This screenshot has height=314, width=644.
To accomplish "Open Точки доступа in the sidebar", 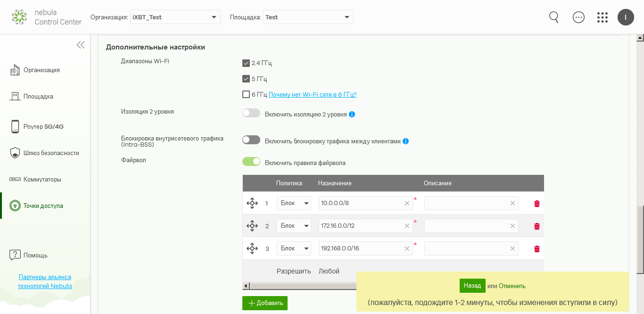I will tap(43, 206).
